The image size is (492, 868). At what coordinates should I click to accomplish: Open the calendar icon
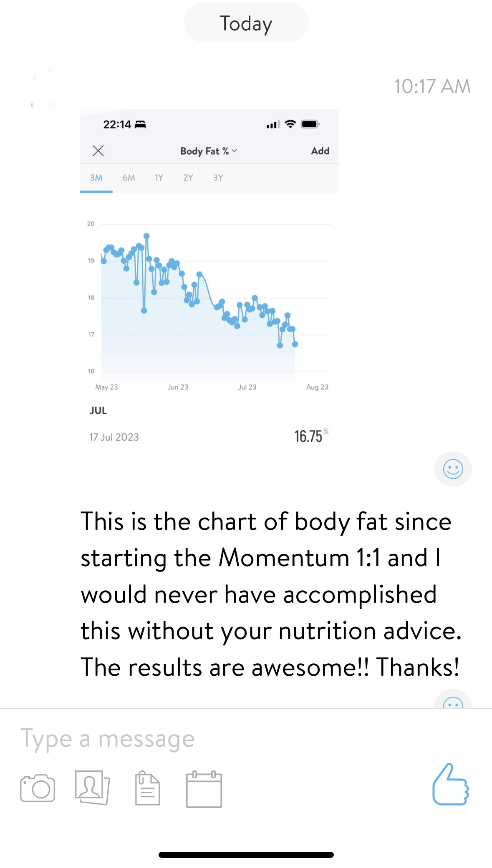pos(204,789)
